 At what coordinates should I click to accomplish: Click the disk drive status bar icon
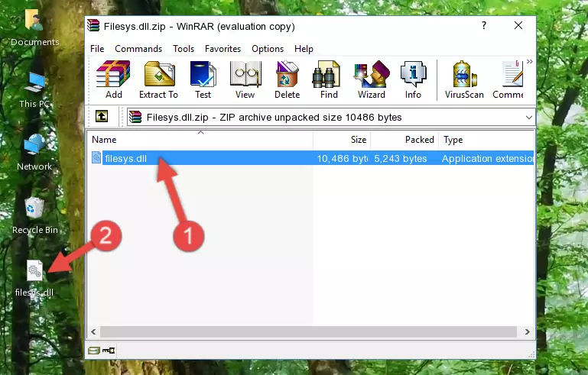94,351
